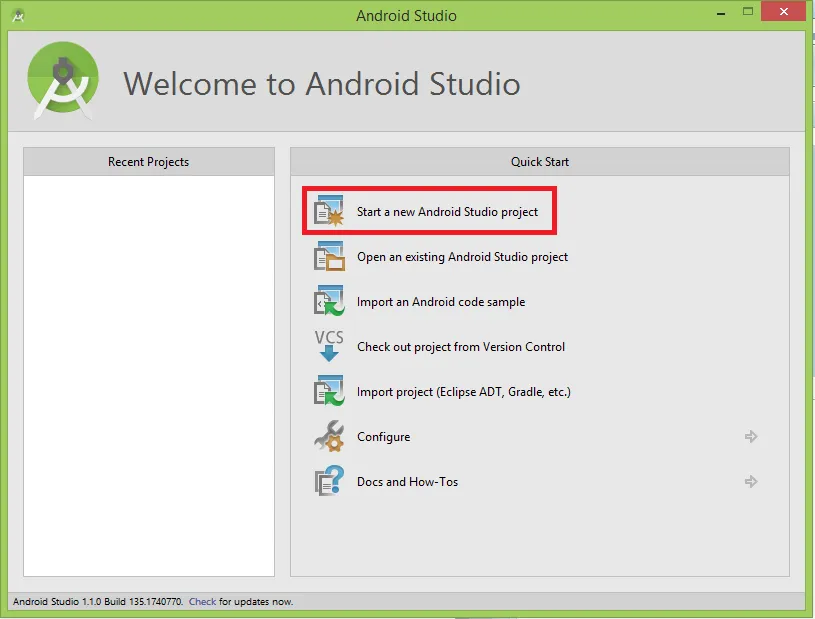
Task: Click the Import project (Eclipse ADT, Gradle) icon
Action: click(x=329, y=392)
